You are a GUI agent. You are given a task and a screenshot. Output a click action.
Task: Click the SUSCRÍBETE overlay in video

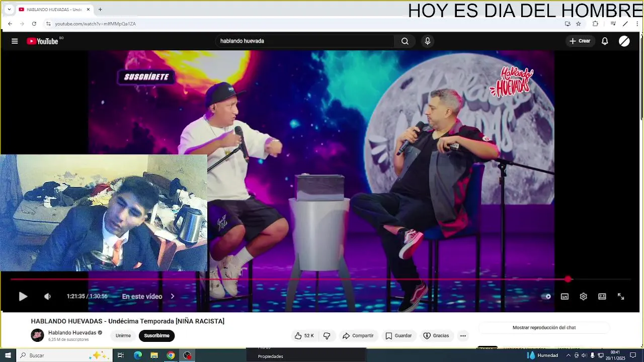tap(146, 77)
